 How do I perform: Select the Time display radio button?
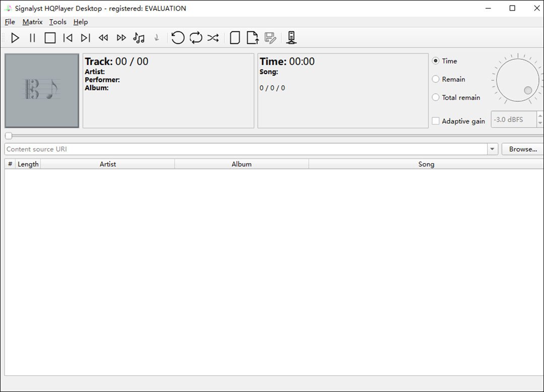point(435,60)
